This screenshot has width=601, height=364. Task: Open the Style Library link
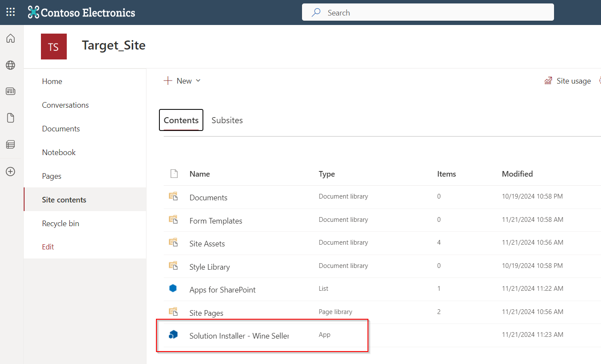[x=210, y=267]
